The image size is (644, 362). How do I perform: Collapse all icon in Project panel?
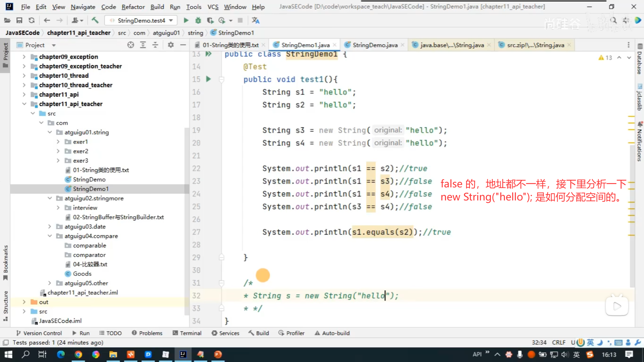coord(155,45)
